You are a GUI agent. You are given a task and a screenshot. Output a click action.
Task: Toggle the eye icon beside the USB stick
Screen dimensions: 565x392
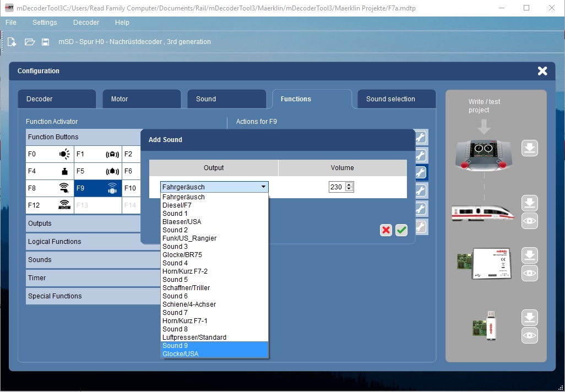click(529, 335)
